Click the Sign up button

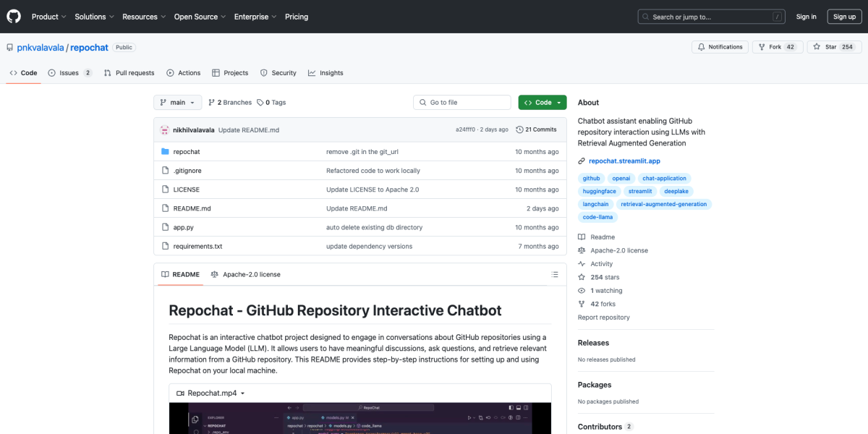click(844, 16)
